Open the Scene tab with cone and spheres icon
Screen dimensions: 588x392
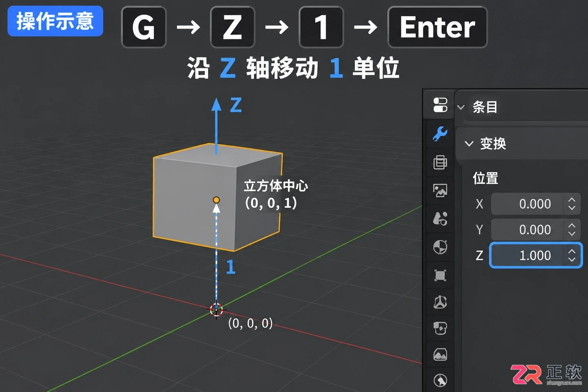click(x=440, y=218)
